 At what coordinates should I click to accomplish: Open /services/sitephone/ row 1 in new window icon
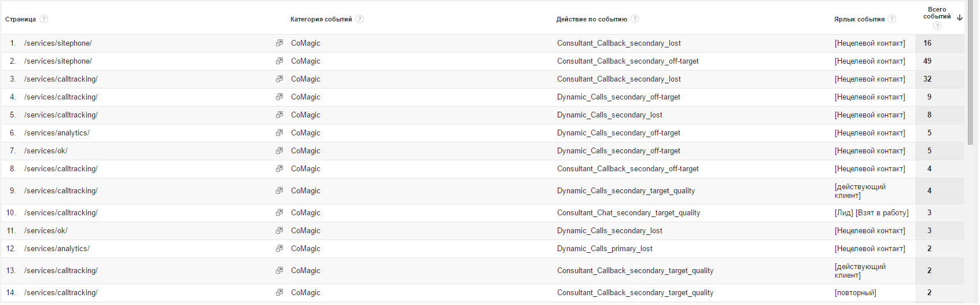tap(279, 43)
